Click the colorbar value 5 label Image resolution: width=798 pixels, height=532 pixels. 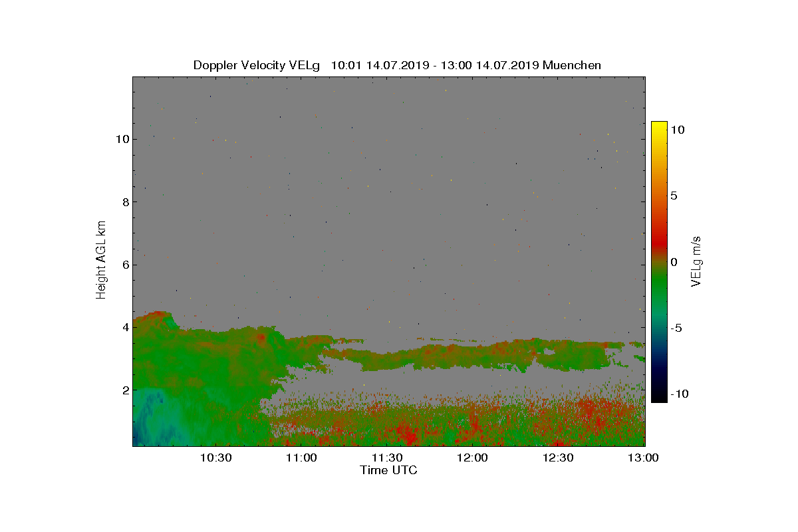(x=674, y=196)
